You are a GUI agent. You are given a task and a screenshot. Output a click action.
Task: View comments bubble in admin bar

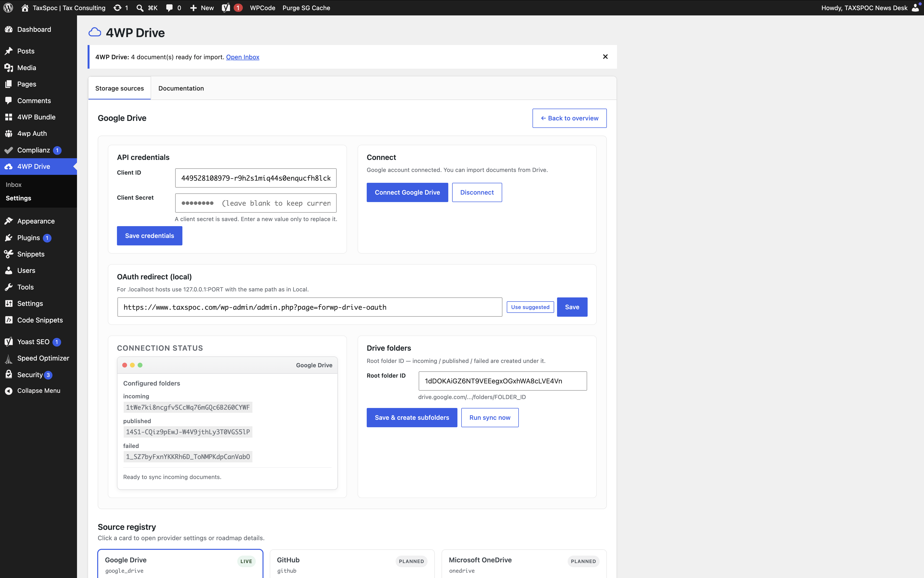coord(169,8)
